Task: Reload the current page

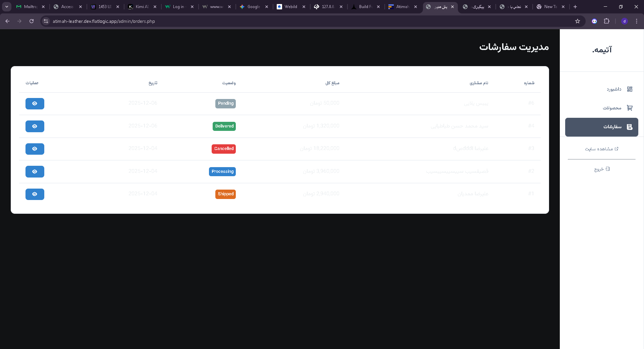Action: (x=32, y=21)
